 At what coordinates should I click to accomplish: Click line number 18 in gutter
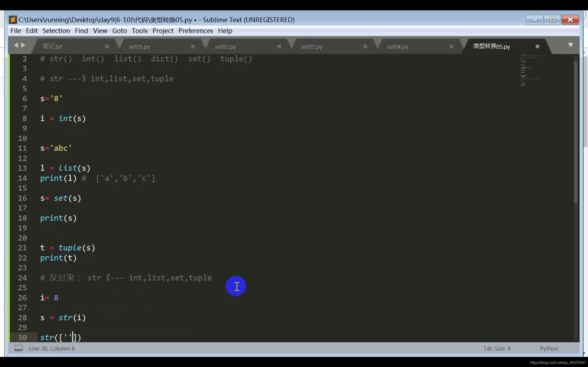pyautogui.click(x=22, y=218)
